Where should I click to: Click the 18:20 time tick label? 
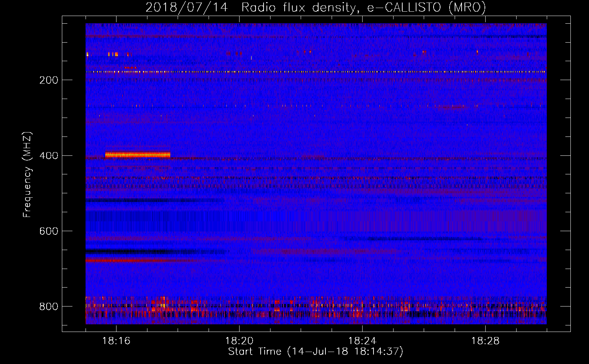point(239,341)
